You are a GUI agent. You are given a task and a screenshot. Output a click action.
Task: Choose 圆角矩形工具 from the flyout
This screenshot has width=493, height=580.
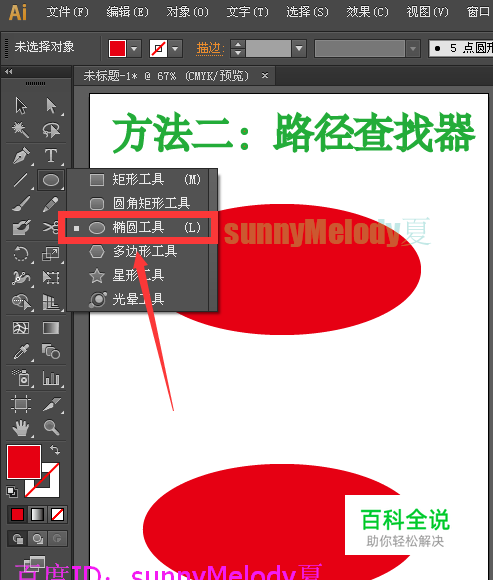138,203
